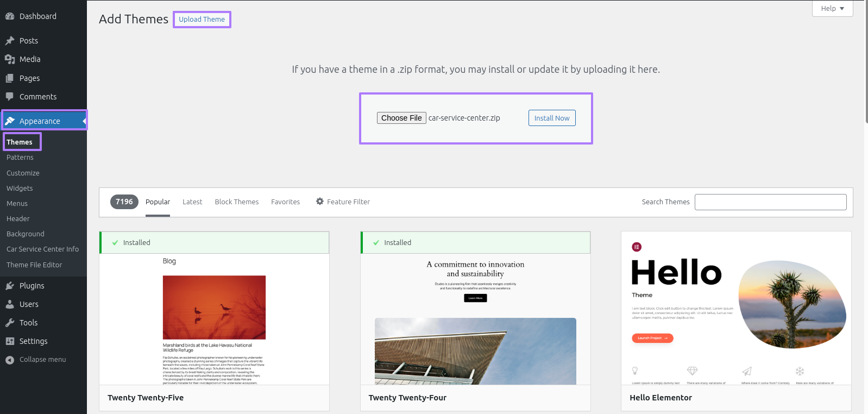Open the Feature Filter link

tap(343, 202)
